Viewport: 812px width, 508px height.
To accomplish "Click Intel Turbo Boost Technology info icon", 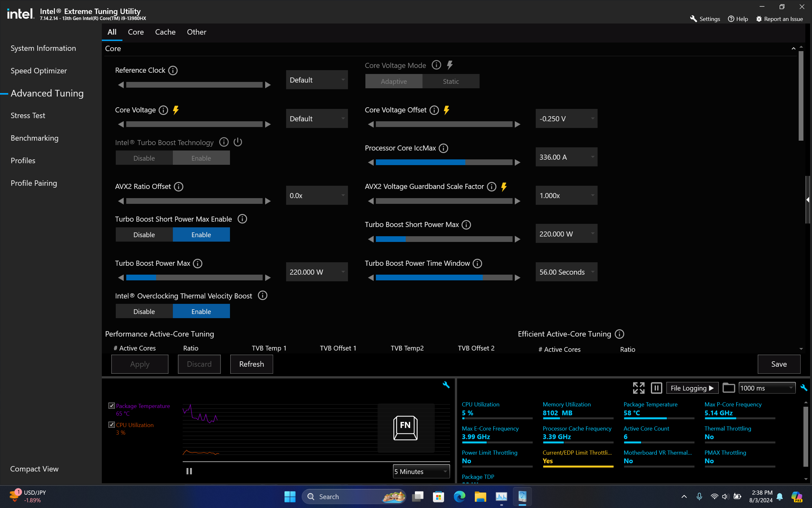I will point(224,142).
